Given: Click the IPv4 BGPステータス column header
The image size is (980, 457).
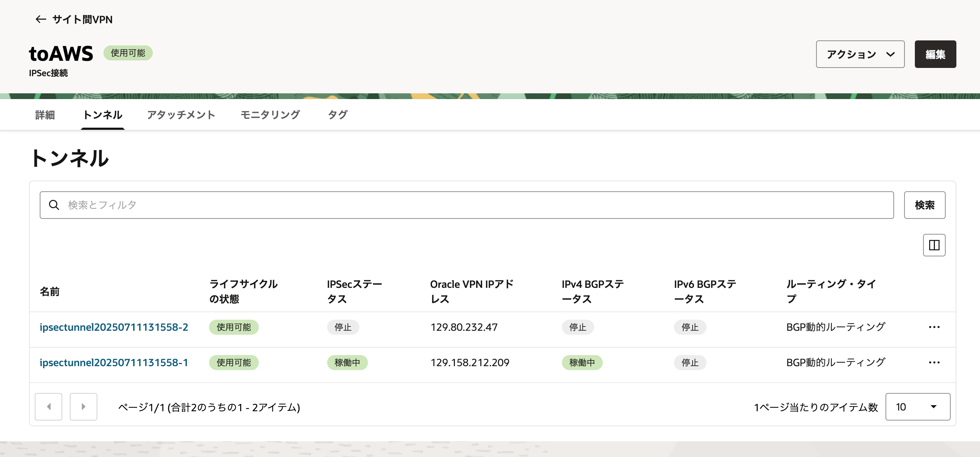Looking at the screenshot, I should tap(593, 291).
